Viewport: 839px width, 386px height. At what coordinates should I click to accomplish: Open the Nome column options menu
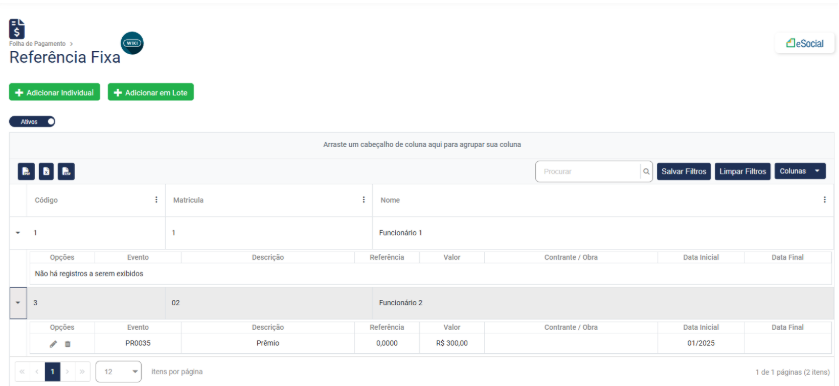[x=824, y=200]
